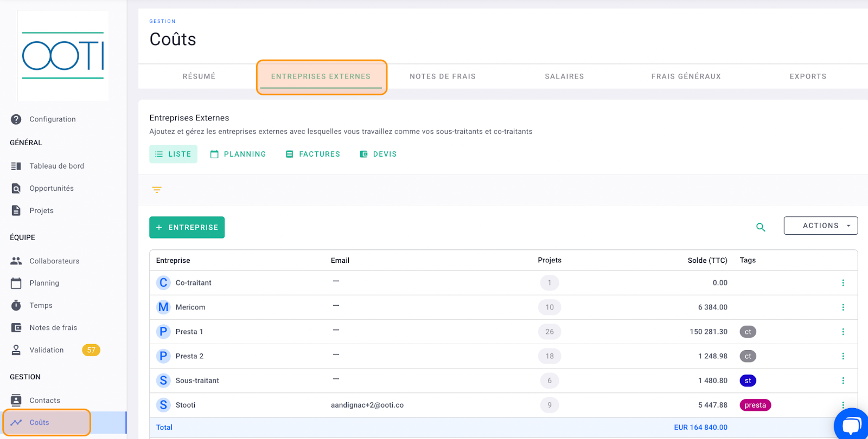Click the Validation badge showing 57

(x=91, y=350)
